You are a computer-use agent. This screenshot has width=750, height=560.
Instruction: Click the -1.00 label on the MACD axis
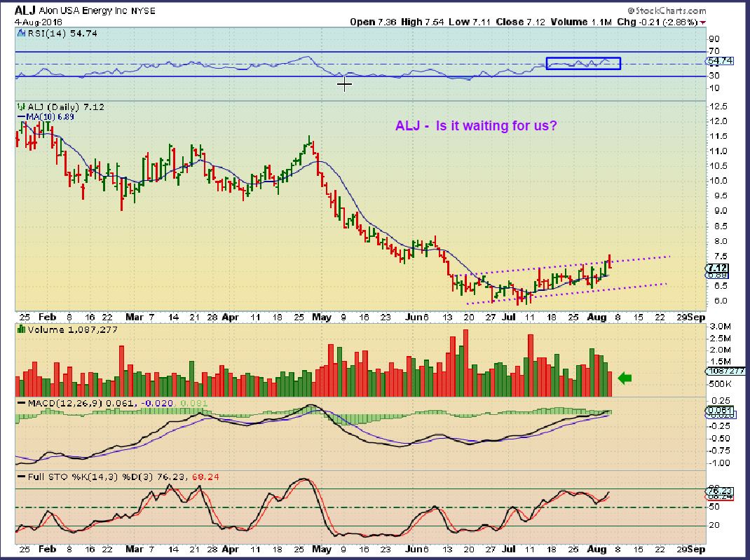[719, 463]
